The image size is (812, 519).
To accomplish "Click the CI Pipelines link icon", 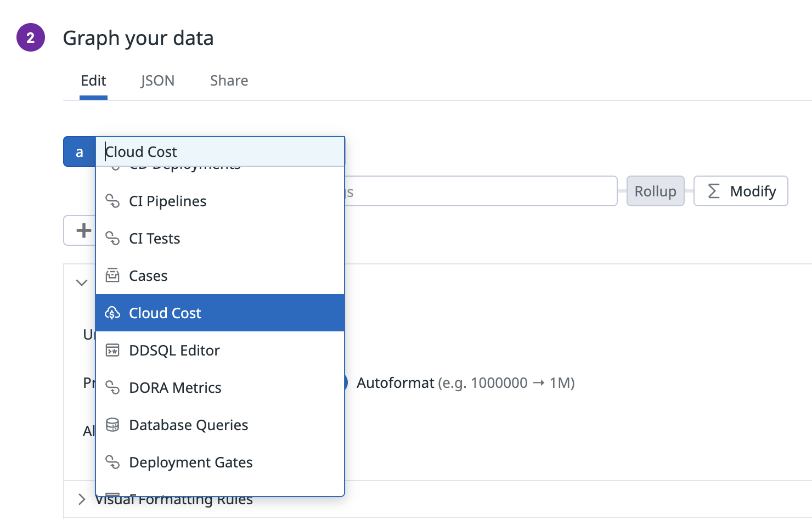I will tap(112, 201).
